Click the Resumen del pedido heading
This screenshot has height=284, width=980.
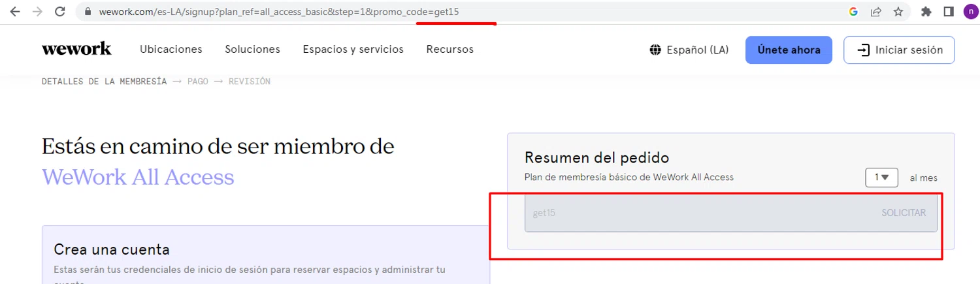[x=596, y=158]
